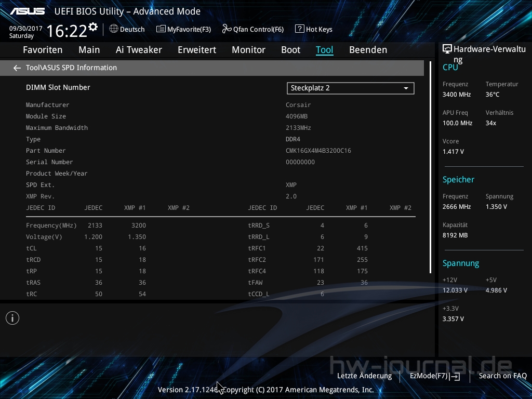Click the +3.3V value 3.357 V
The image size is (532, 399).
pos(453,319)
